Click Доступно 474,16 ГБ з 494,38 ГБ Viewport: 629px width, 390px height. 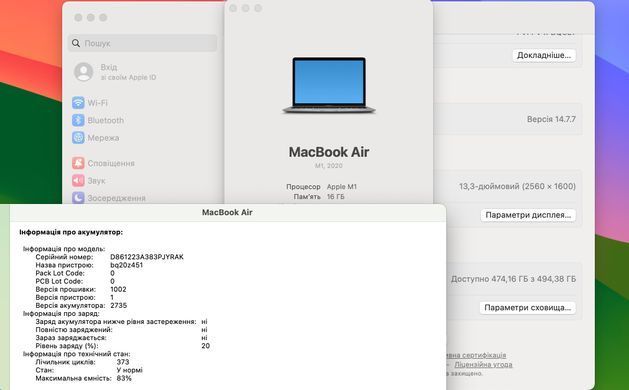[x=513, y=279]
